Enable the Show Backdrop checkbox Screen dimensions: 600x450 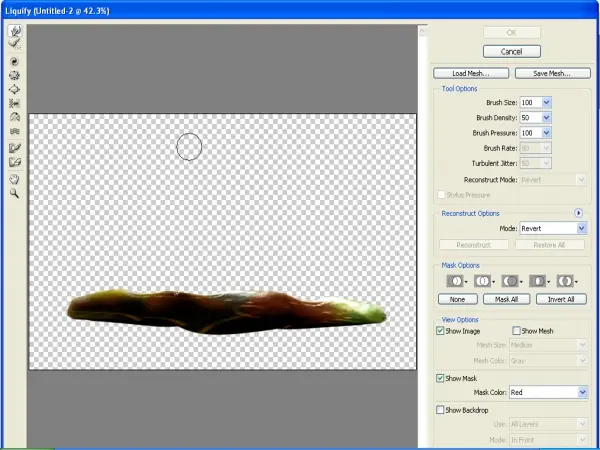click(440, 410)
